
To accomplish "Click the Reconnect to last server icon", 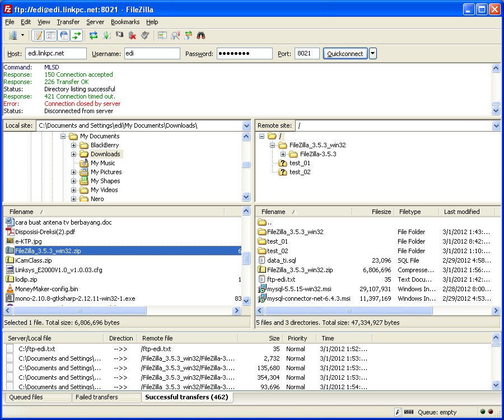I will click(145, 35).
